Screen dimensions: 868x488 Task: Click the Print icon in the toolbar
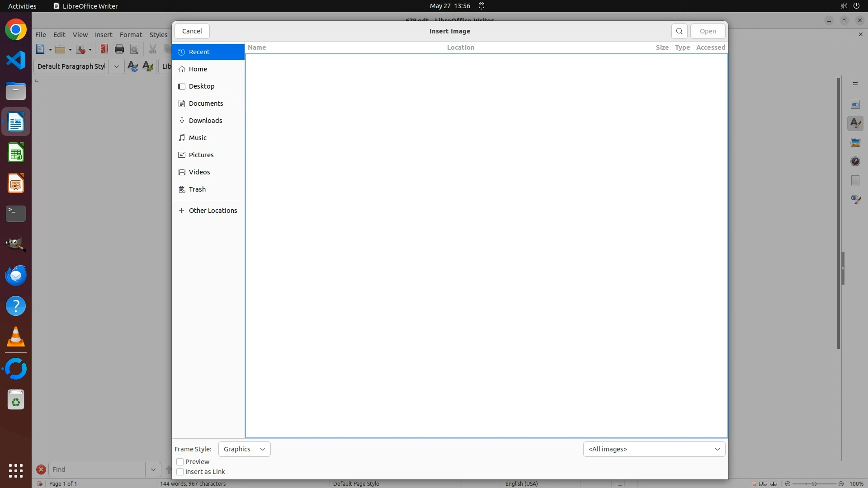tap(119, 49)
